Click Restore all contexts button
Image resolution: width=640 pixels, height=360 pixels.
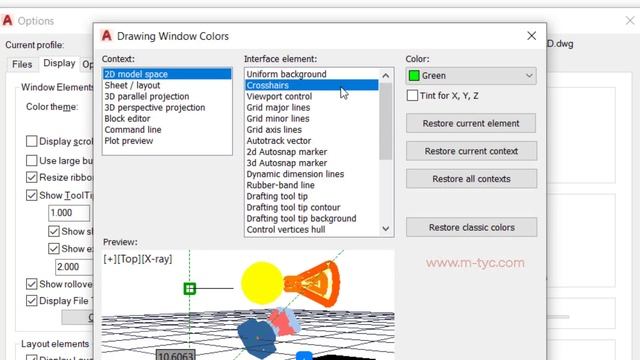tap(471, 179)
